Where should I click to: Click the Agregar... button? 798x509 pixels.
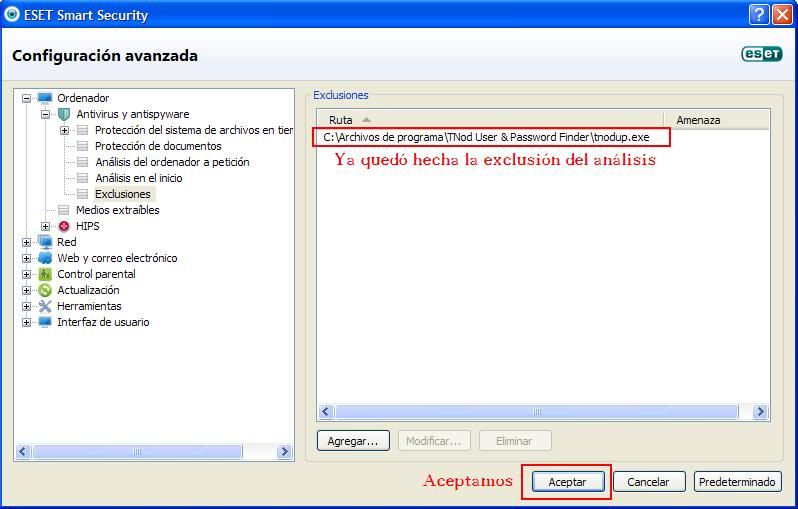(353, 441)
